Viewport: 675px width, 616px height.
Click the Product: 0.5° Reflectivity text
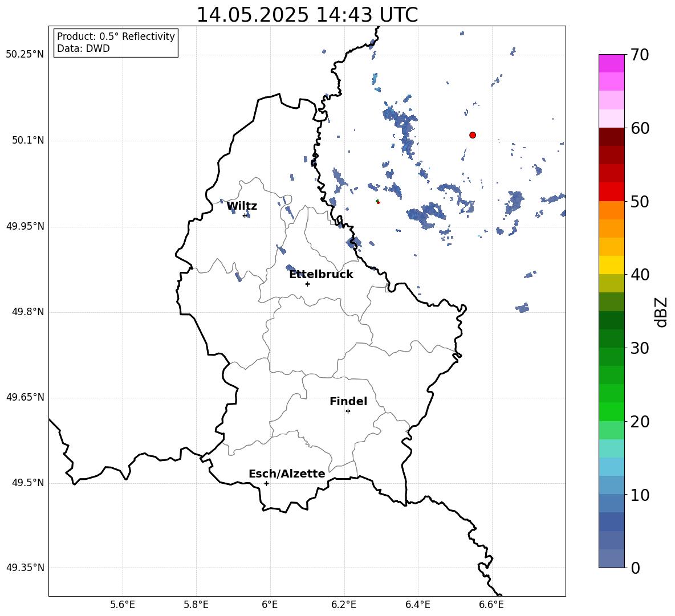click(x=116, y=36)
